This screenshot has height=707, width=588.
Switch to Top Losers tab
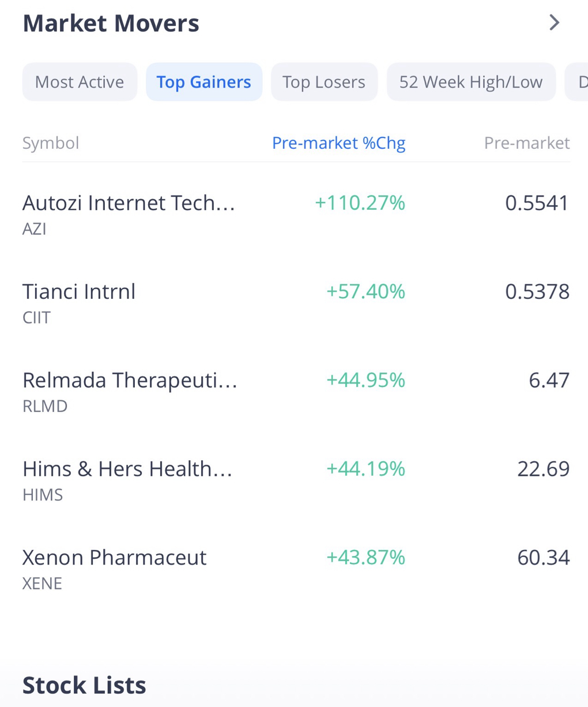pyautogui.click(x=324, y=82)
